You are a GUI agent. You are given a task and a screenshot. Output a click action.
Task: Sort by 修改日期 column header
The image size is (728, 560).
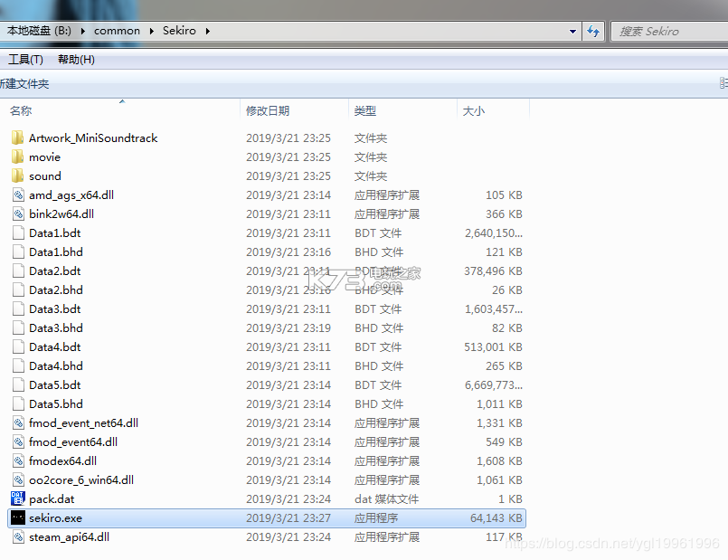click(268, 110)
